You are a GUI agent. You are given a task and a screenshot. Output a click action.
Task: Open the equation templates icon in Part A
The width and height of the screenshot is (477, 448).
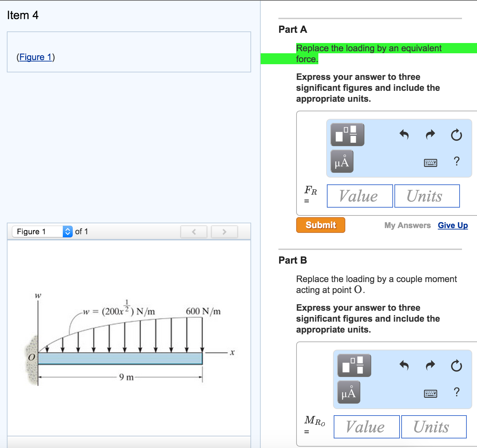tap(347, 135)
